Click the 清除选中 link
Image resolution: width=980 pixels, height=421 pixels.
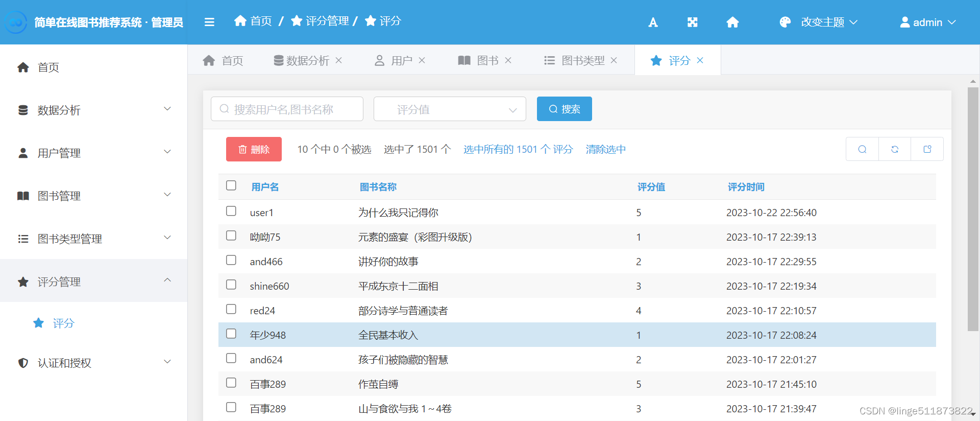click(x=606, y=149)
